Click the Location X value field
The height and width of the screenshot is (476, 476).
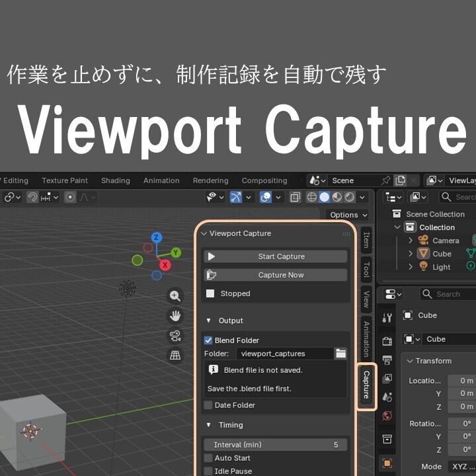pyautogui.click(x=461, y=381)
